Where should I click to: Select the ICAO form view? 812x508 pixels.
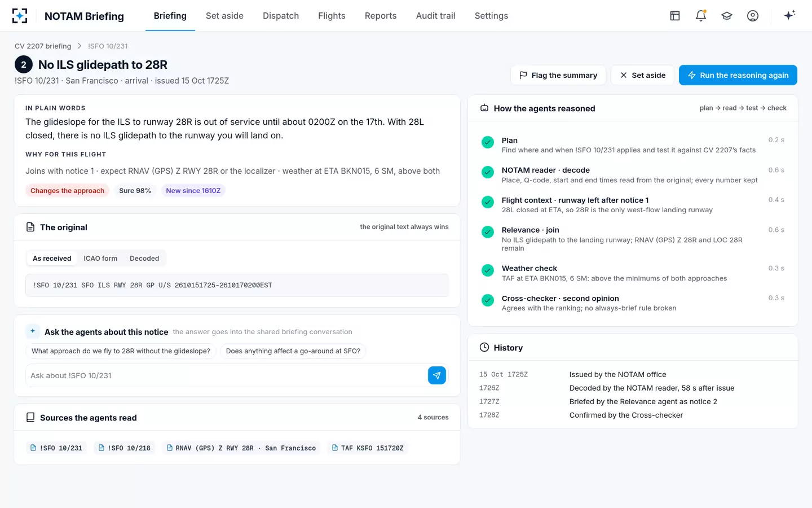point(100,259)
